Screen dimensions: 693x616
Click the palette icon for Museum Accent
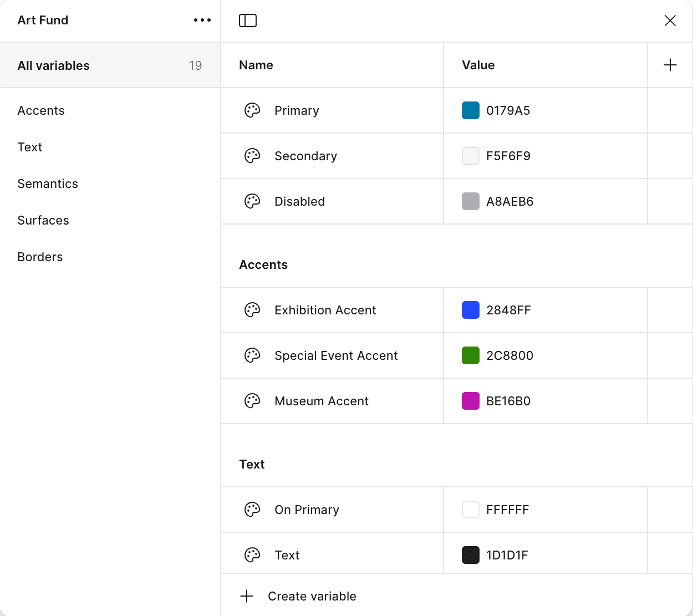[252, 401]
